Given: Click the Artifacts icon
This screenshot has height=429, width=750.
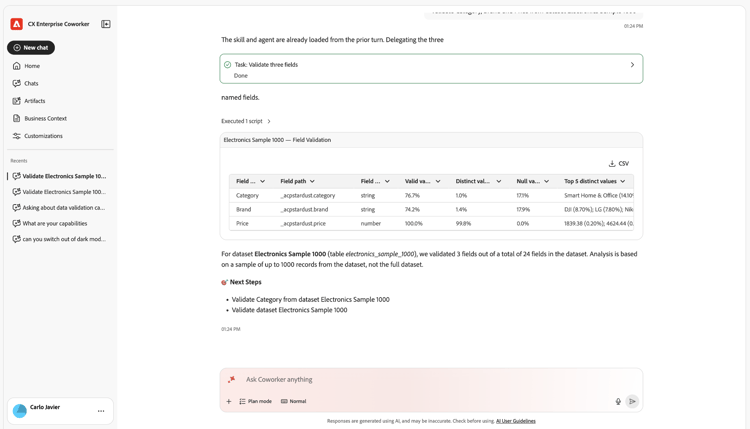Looking at the screenshot, I should 17,101.
